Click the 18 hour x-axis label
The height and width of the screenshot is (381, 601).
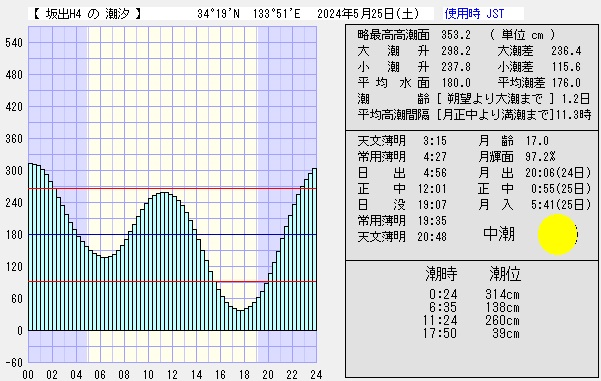(244, 374)
